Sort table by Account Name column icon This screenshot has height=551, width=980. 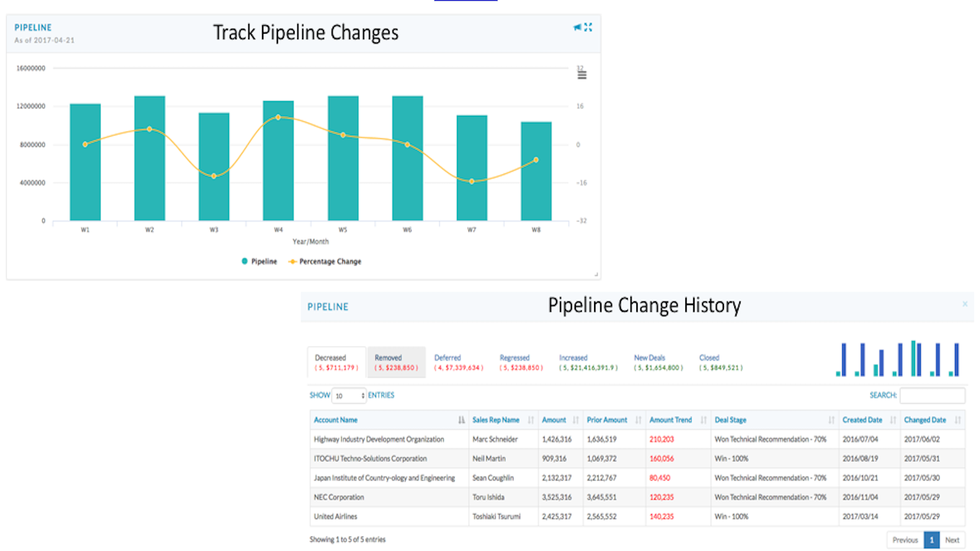[461, 420]
